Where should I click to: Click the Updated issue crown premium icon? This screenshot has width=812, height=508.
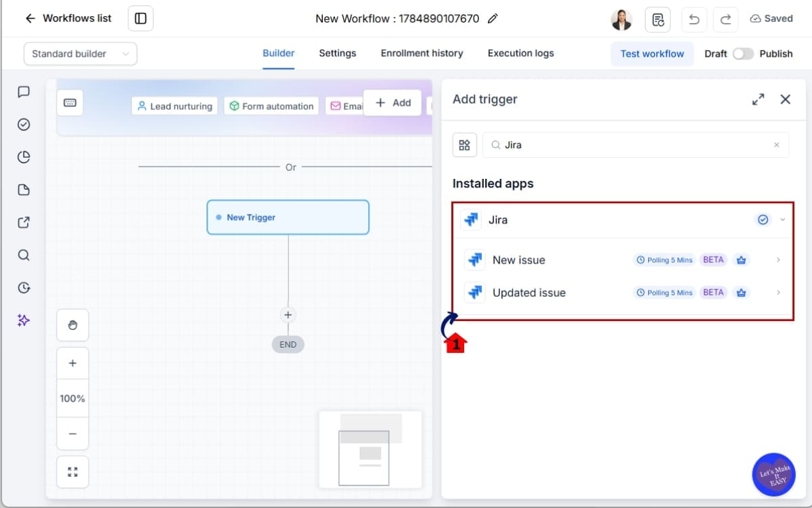pyautogui.click(x=742, y=293)
